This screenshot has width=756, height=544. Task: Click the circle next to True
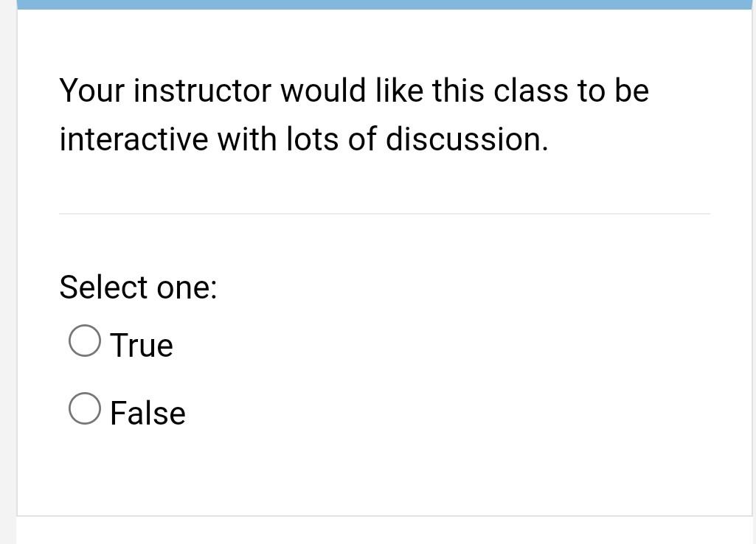point(85,340)
